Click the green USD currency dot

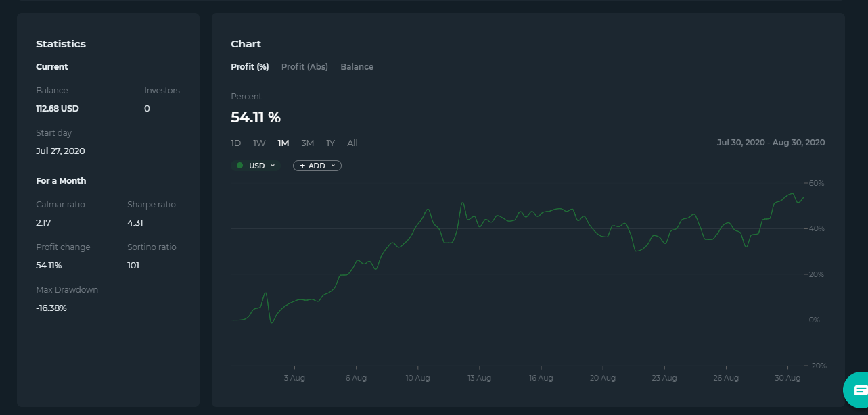coord(239,166)
